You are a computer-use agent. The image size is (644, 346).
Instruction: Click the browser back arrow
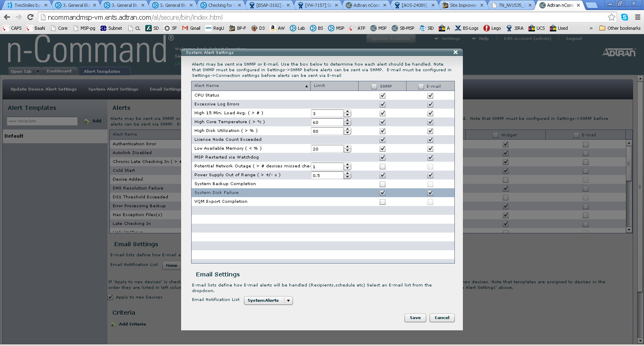coord(7,17)
